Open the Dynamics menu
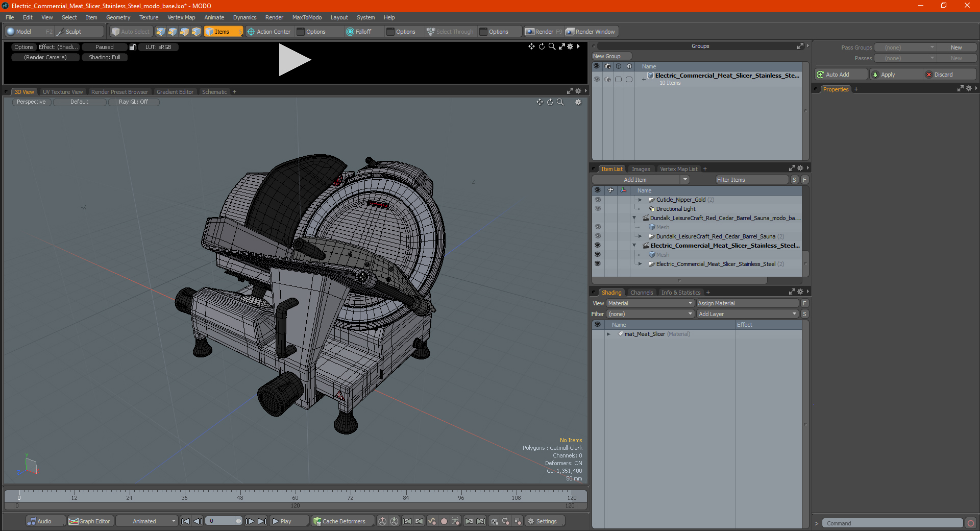The width and height of the screenshot is (980, 531). click(244, 17)
